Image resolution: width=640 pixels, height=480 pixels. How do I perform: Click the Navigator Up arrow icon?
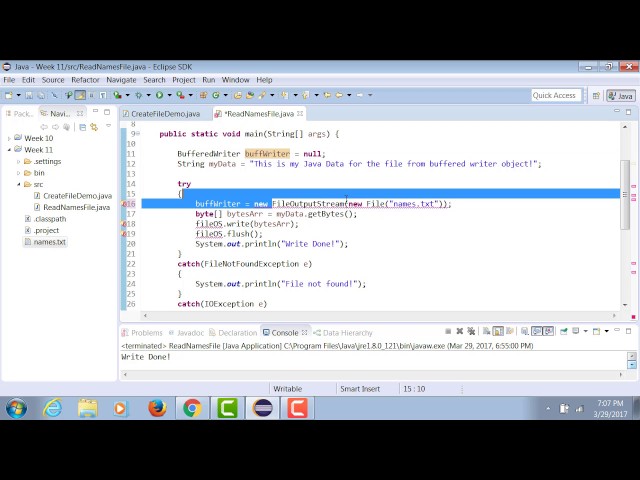coord(67,127)
